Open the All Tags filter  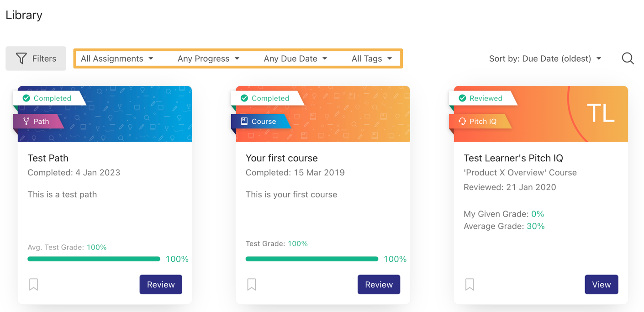coord(371,58)
